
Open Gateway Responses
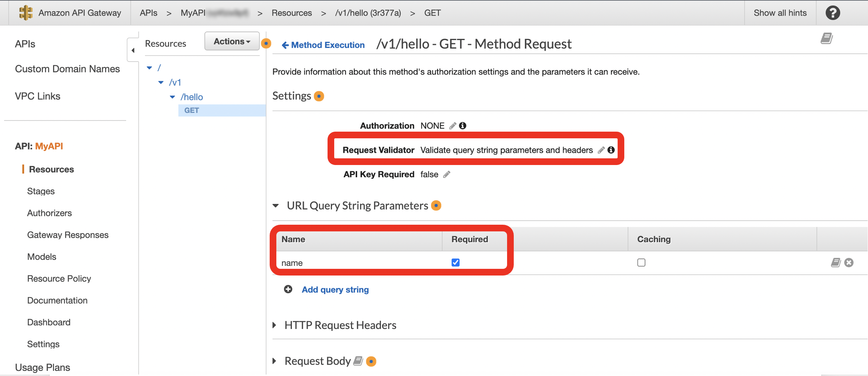pyautogui.click(x=68, y=235)
